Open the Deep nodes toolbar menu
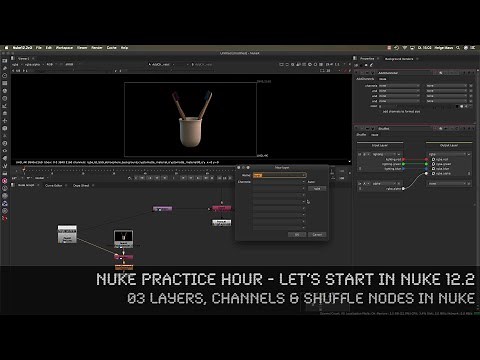480x360 pixels. pyautogui.click(x=5, y=143)
